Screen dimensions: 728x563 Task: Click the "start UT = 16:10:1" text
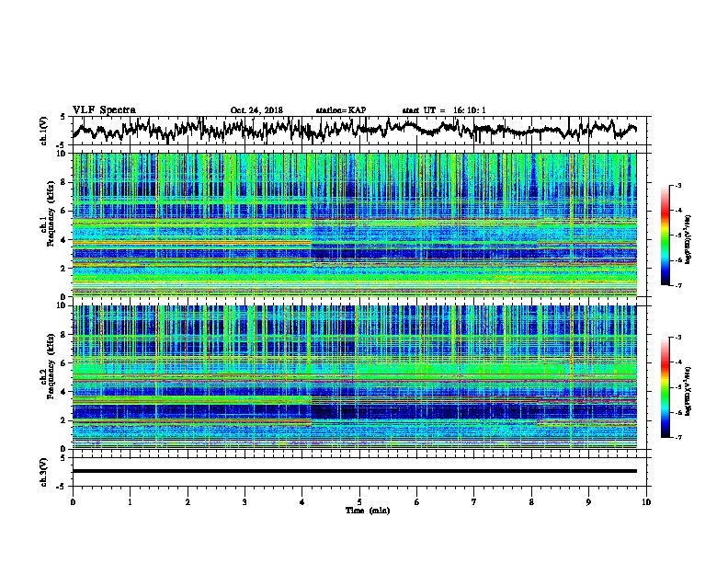444,110
